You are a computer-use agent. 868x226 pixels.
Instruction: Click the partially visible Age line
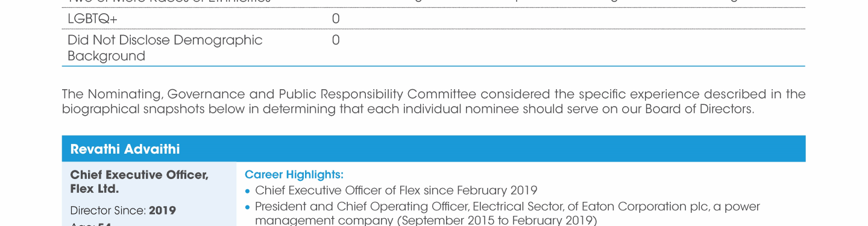(90, 224)
